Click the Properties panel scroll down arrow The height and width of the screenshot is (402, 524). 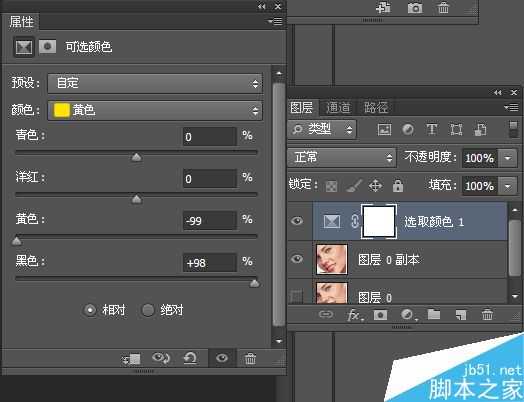(279, 341)
